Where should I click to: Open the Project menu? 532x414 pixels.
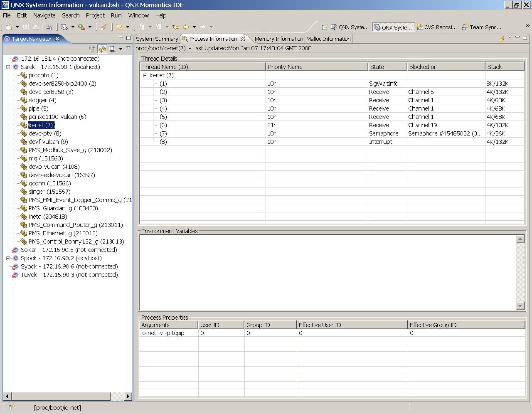coord(95,15)
